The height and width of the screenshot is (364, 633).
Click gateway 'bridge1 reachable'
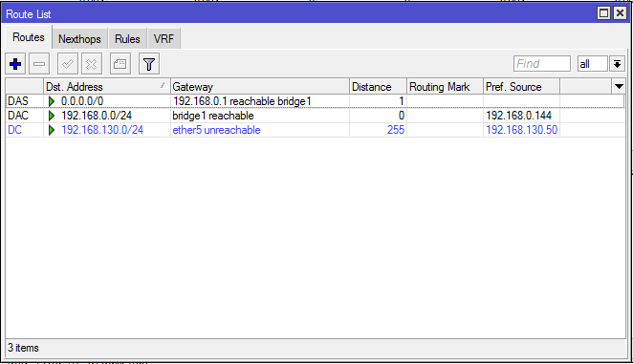point(213,116)
